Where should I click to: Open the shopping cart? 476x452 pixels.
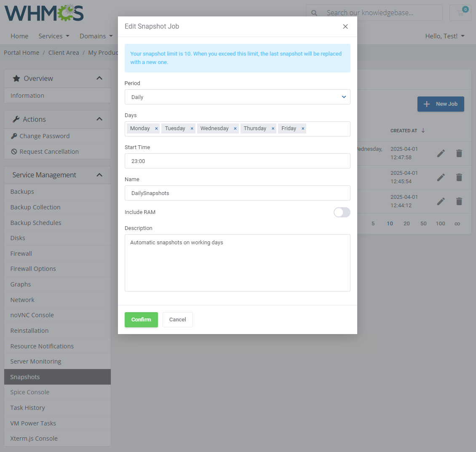pos(460,13)
